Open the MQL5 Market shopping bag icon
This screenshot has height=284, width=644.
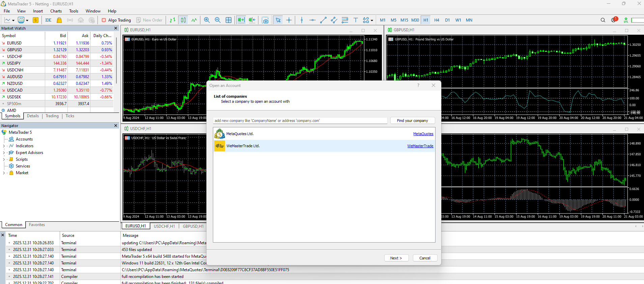click(59, 20)
